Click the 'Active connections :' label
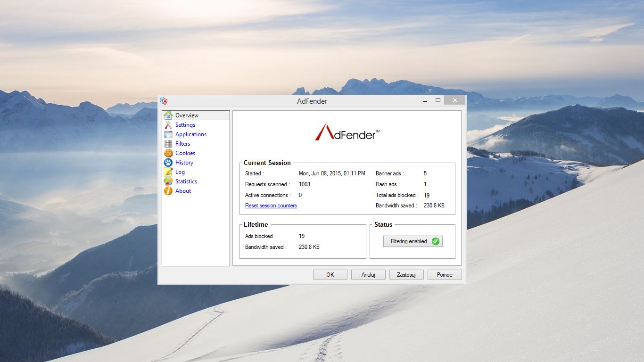 268,195
